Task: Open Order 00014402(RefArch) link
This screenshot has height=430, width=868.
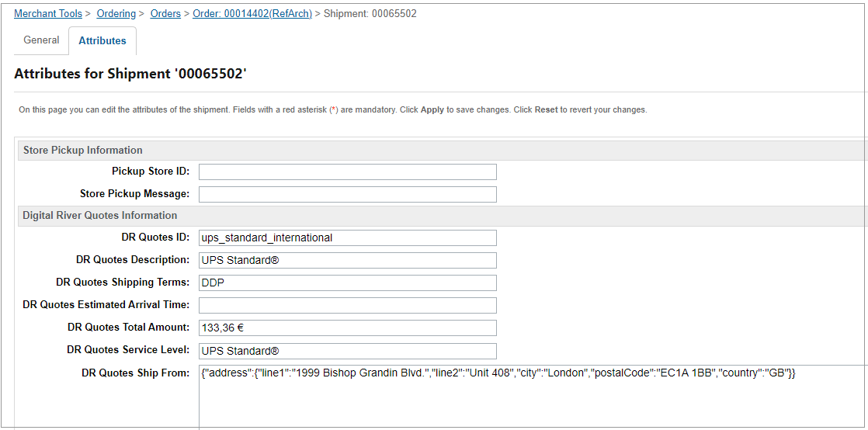Action: [x=252, y=14]
